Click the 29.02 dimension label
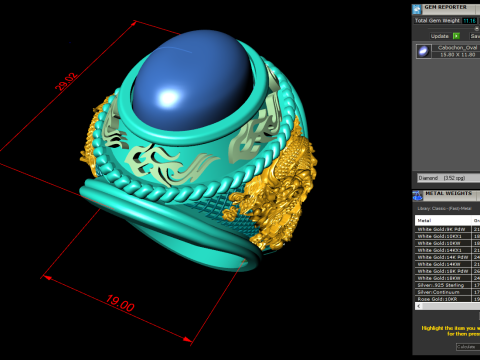This screenshot has height=360, width=480. click(x=67, y=81)
